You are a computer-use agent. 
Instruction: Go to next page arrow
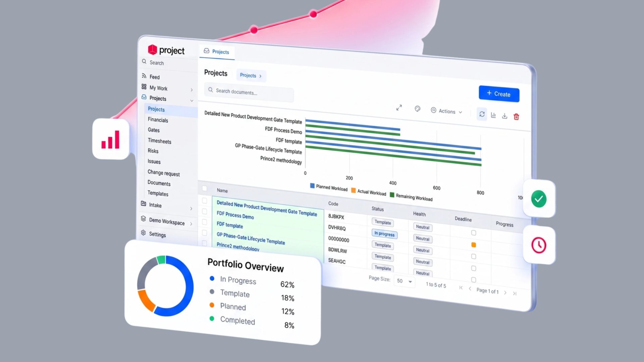click(505, 293)
